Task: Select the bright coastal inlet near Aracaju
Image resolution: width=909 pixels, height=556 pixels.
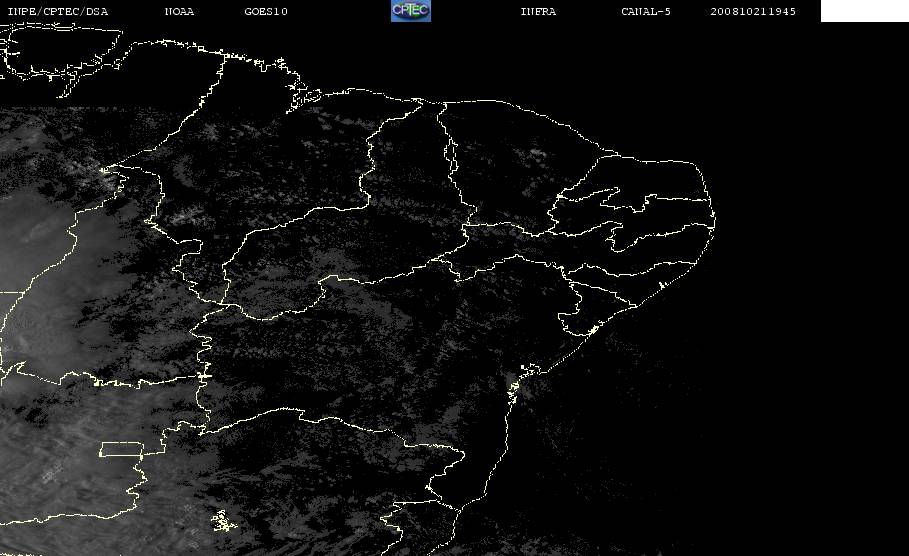Action: point(593,330)
